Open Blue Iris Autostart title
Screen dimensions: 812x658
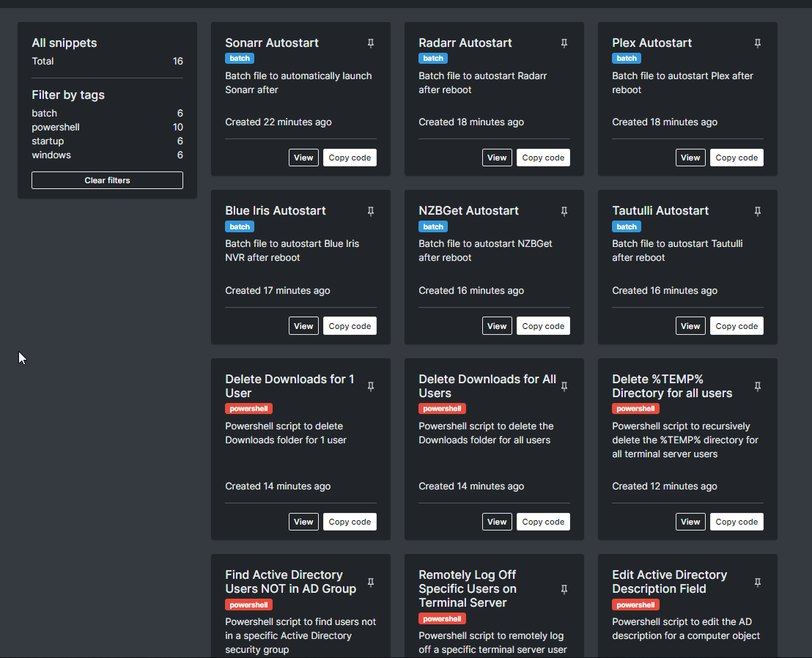(276, 211)
